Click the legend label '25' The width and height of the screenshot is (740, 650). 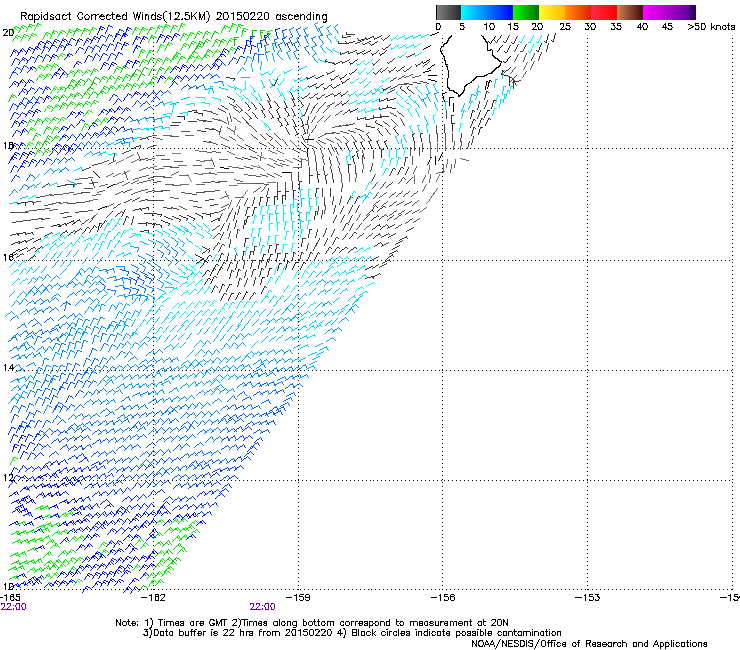[565, 27]
